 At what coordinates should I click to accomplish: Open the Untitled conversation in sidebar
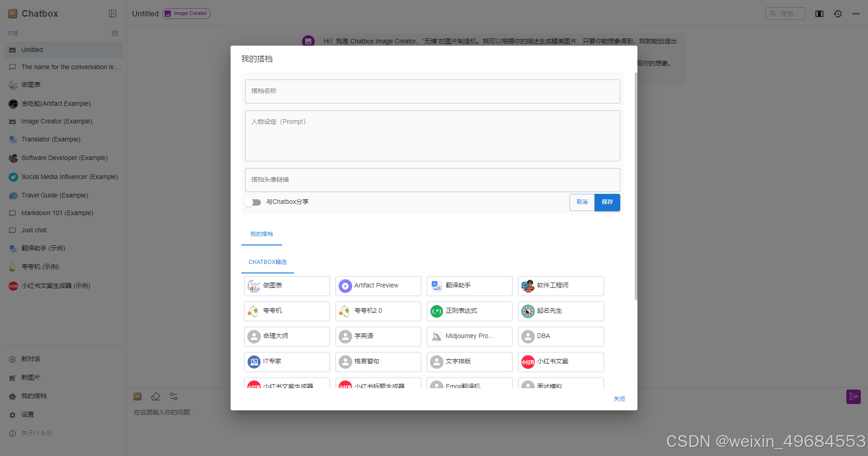pyautogui.click(x=64, y=50)
